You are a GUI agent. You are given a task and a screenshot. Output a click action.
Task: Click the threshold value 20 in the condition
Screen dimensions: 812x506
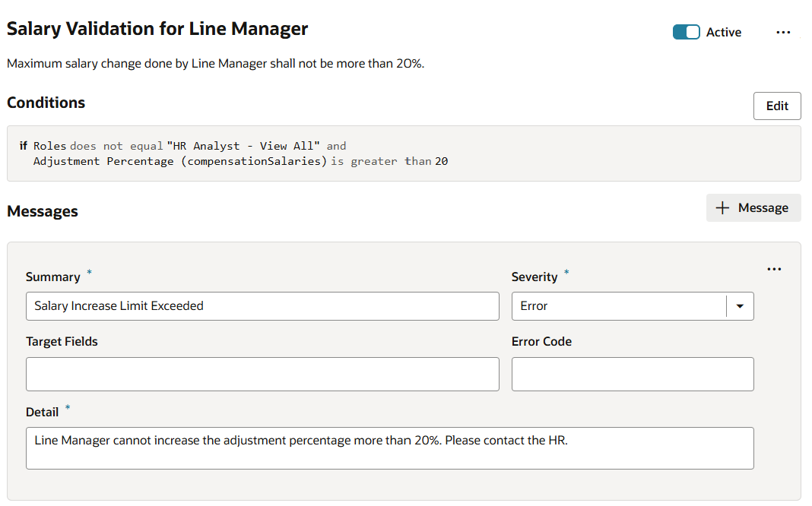point(441,161)
